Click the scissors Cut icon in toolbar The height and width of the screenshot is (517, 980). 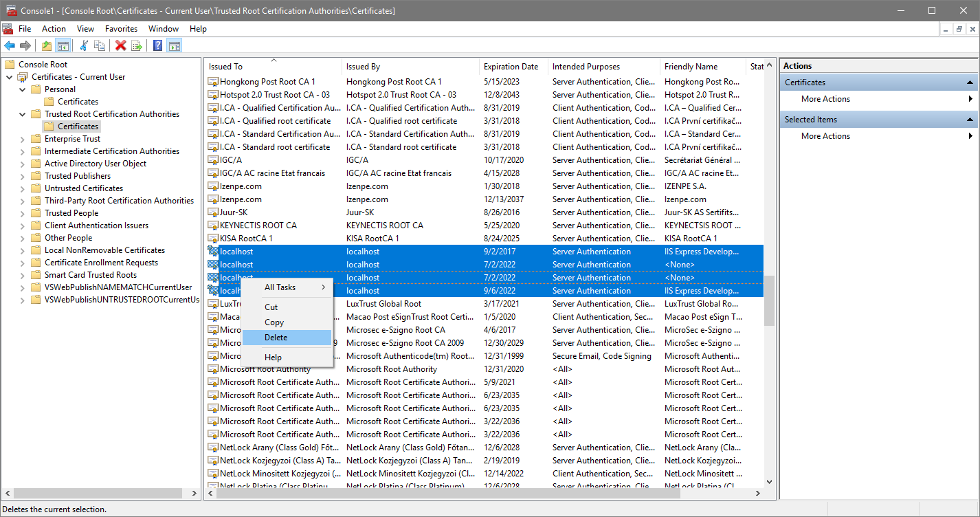coord(84,45)
